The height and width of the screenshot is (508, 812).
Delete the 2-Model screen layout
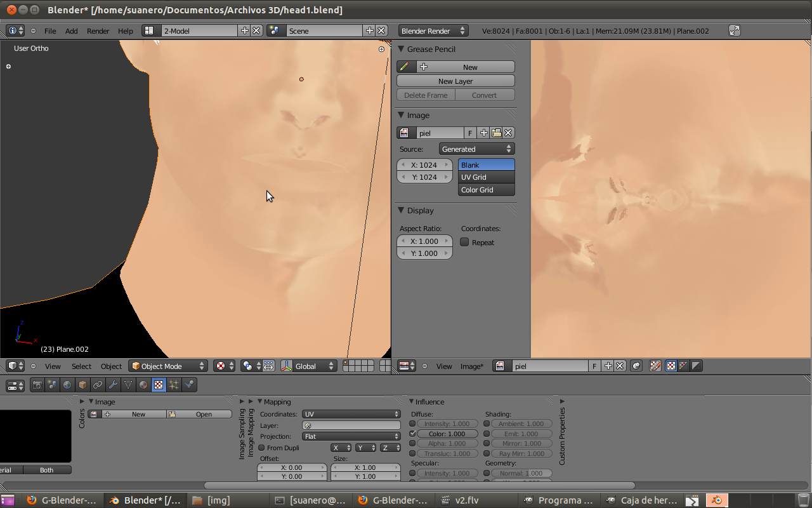(x=256, y=30)
